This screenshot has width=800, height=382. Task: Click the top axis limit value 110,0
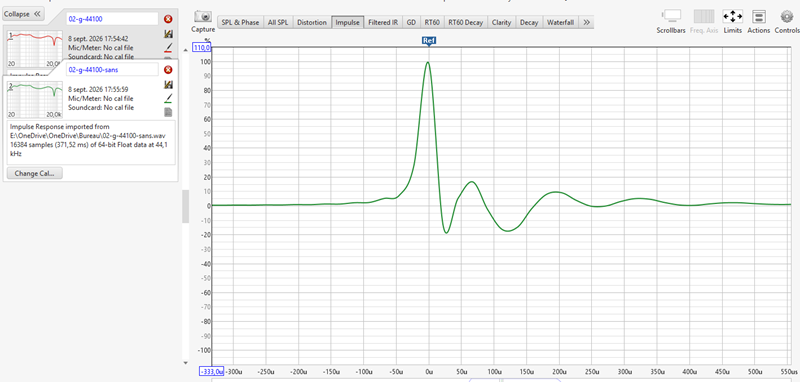(x=201, y=48)
